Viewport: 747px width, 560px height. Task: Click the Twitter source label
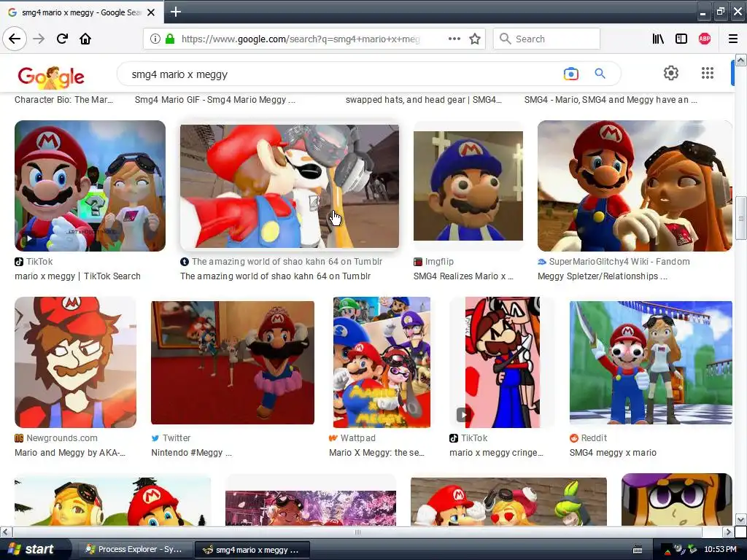pos(177,437)
